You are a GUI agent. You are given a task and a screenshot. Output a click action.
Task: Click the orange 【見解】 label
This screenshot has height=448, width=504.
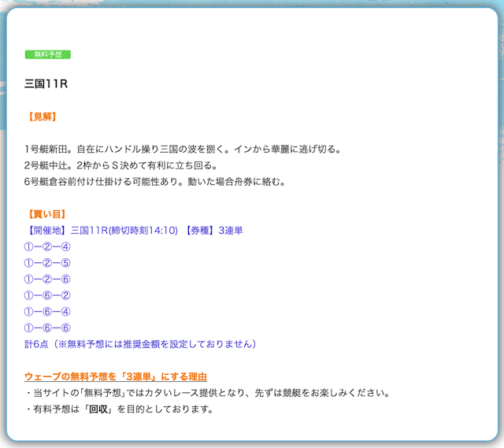click(42, 117)
